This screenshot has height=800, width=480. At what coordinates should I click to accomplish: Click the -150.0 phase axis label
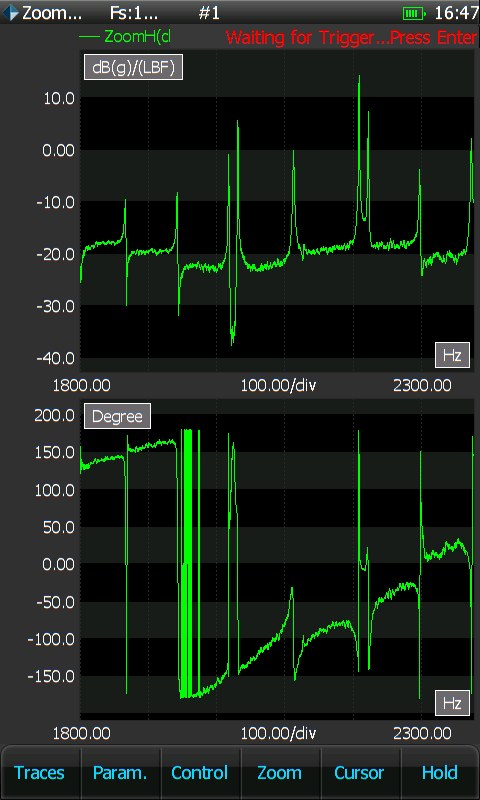click(x=51, y=677)
